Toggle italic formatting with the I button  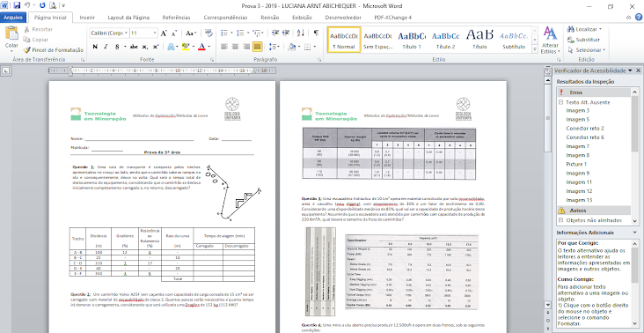pyautogui.click(x=106, y=47)
